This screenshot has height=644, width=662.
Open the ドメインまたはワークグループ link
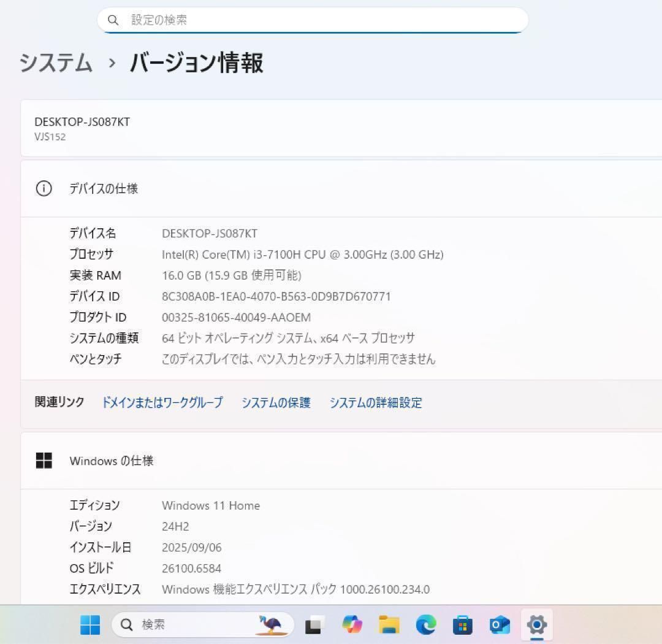point(162,402)
